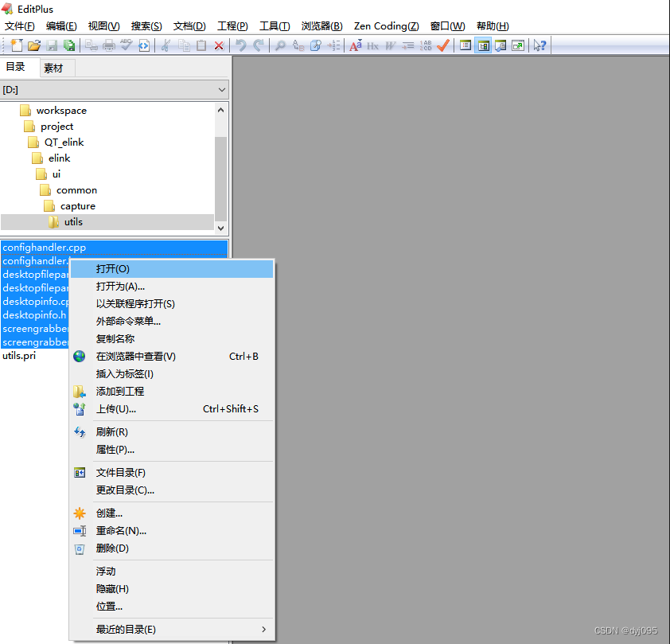Click the full screen toolbar icon
Image resolution: width=670 pixels, height=644 pixels.
click(x=518, y=45)
